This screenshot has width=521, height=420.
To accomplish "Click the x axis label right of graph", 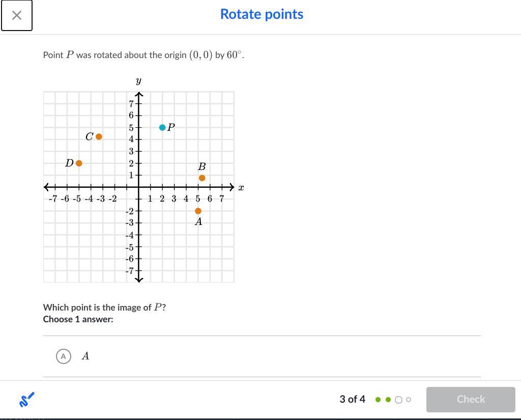I will pyautogui.click(x=241, y=187).
